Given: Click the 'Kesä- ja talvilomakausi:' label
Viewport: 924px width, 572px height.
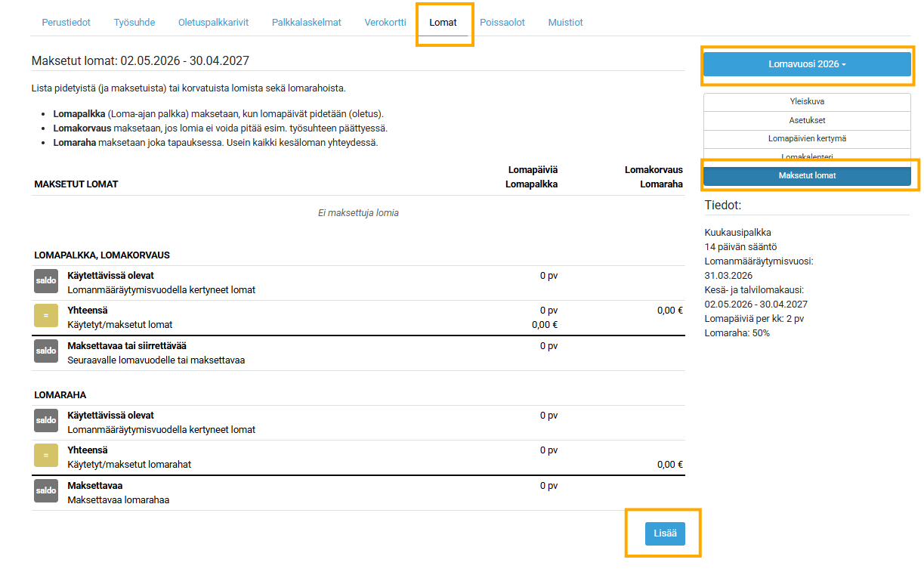Looking at the screenshot, I should click(754, 290).
